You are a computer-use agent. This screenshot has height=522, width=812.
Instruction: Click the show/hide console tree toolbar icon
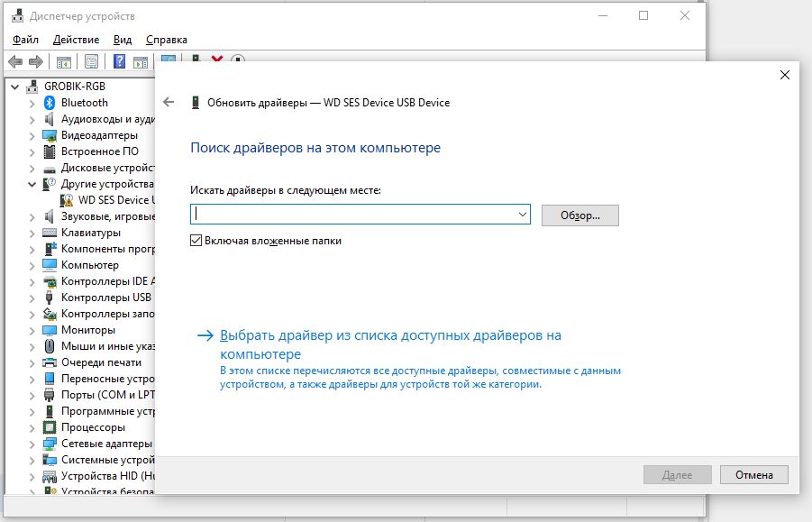pos(64,61)
